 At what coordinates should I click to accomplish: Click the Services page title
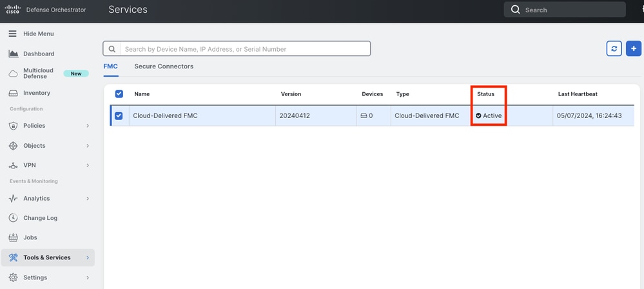click(128, 10)
